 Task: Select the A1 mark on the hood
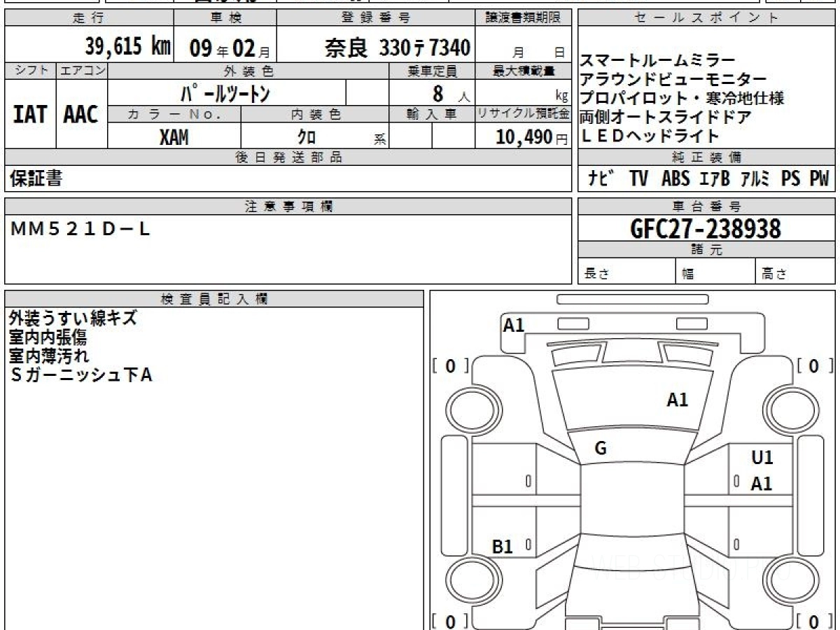677,400
